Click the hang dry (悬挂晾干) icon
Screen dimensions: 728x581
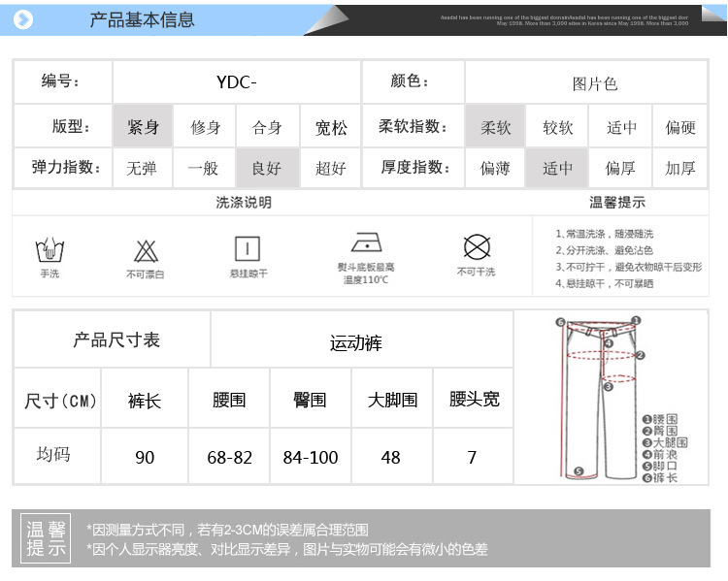point(248,247)
